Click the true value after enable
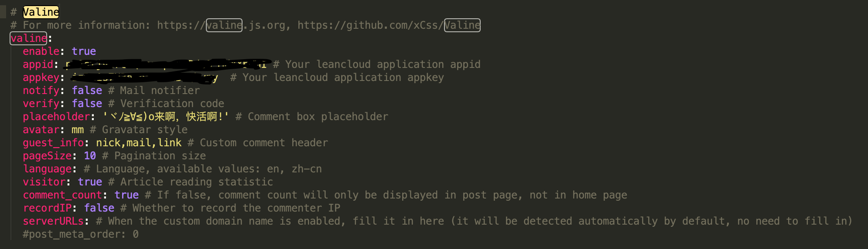 pyautogui.click(x=84, y=51)
